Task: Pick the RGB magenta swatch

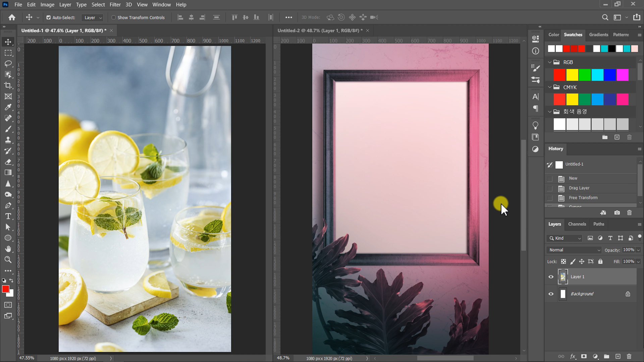Action: point(623,75)
